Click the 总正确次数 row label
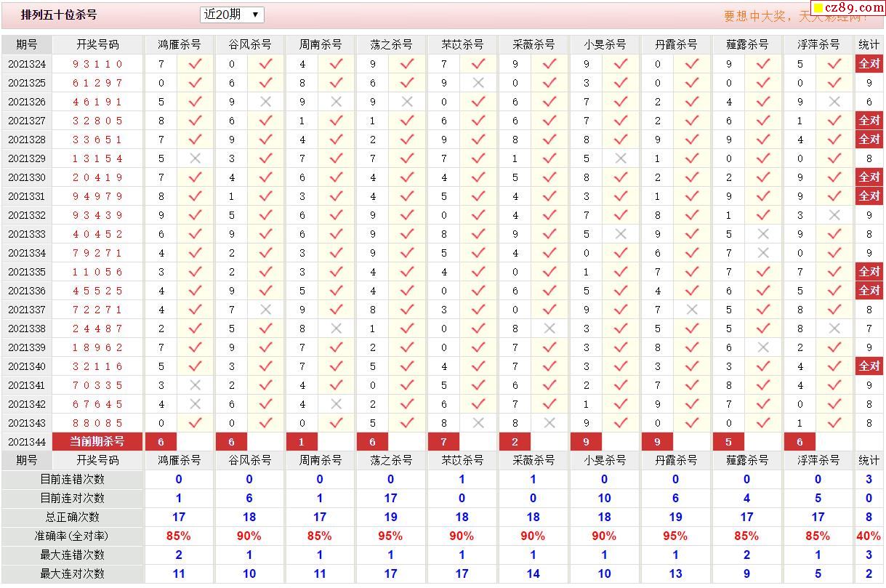This screenshot has width=886, height=588. (72, 517)
